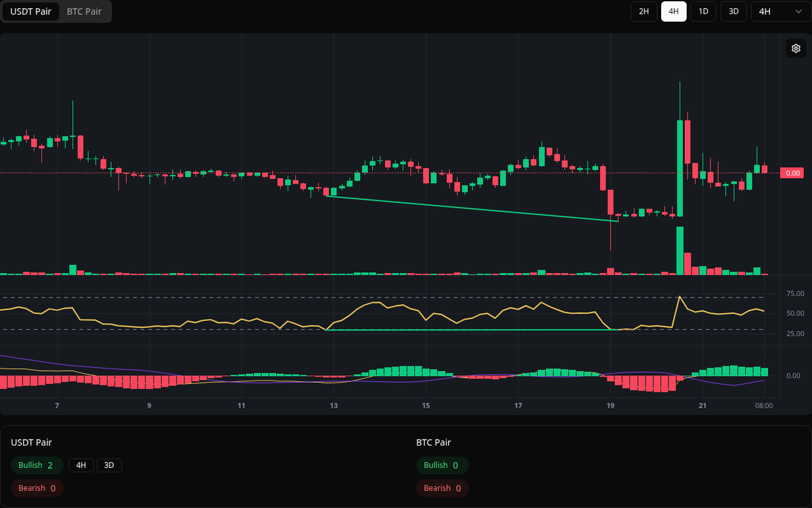Select the 3D timeframe
Image resolution: width=812 pixels, height=508 pixels.
(x=733, y=12)
